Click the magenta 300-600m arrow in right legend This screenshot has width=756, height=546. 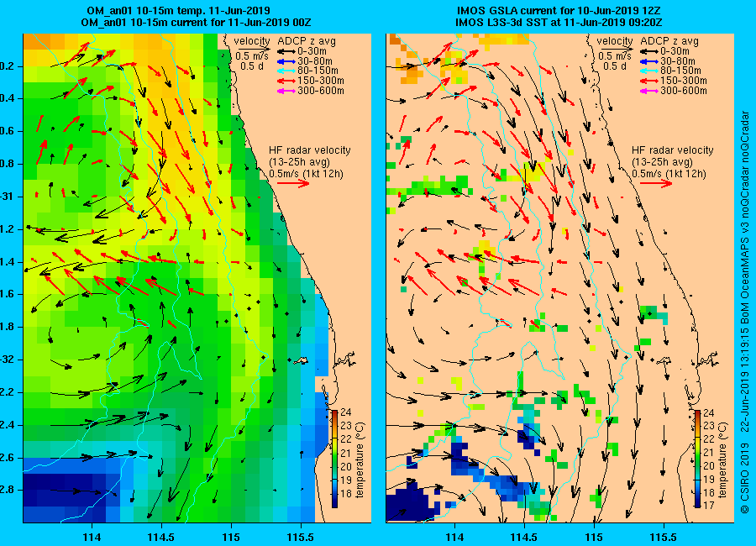coord(649,91)
